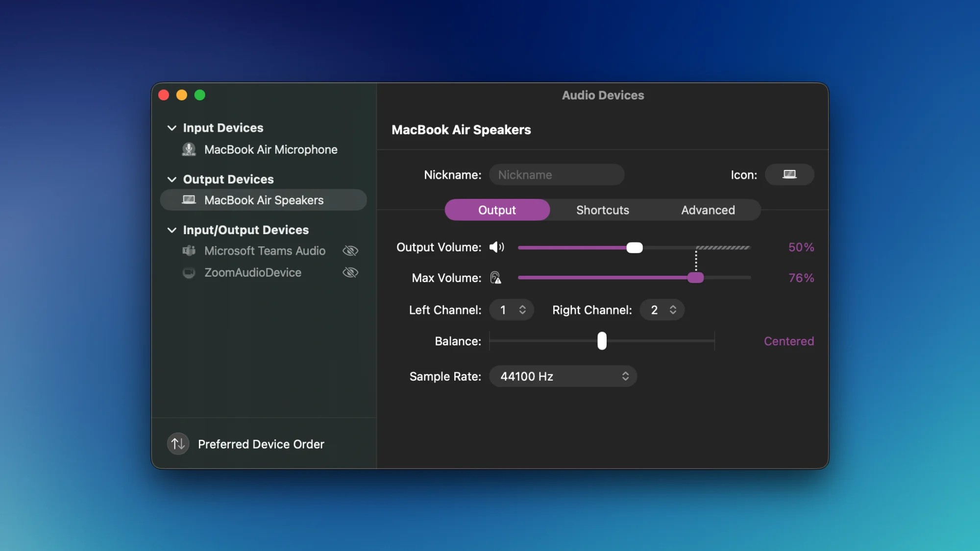
Task: Collapse the Input Devices section
Action: click(172, 128)
